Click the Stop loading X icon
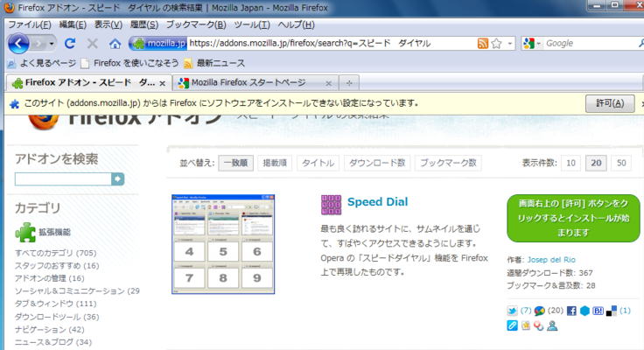 coord(93,43)
